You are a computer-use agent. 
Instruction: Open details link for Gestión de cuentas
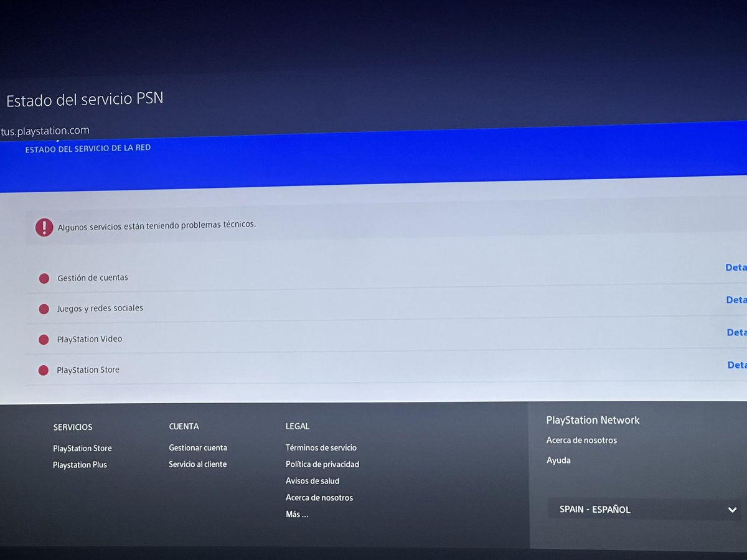pyautogui.click(x=736, y=268)
